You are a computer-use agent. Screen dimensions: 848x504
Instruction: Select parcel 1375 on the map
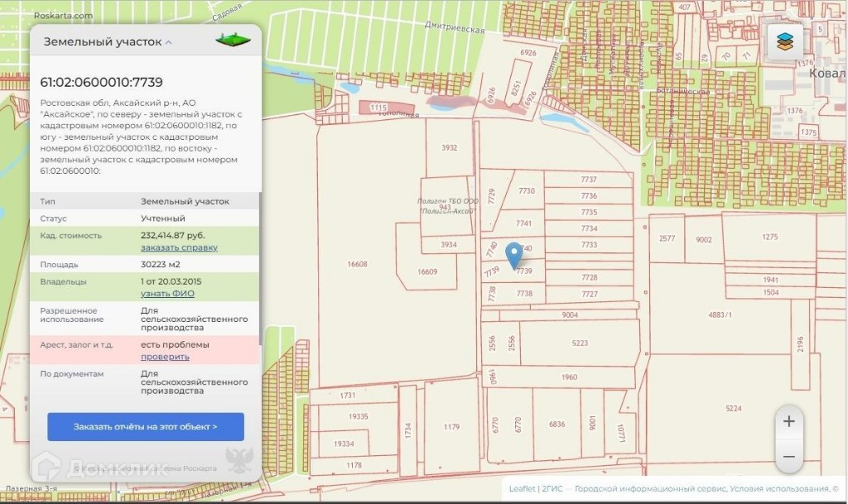point(808,132)
